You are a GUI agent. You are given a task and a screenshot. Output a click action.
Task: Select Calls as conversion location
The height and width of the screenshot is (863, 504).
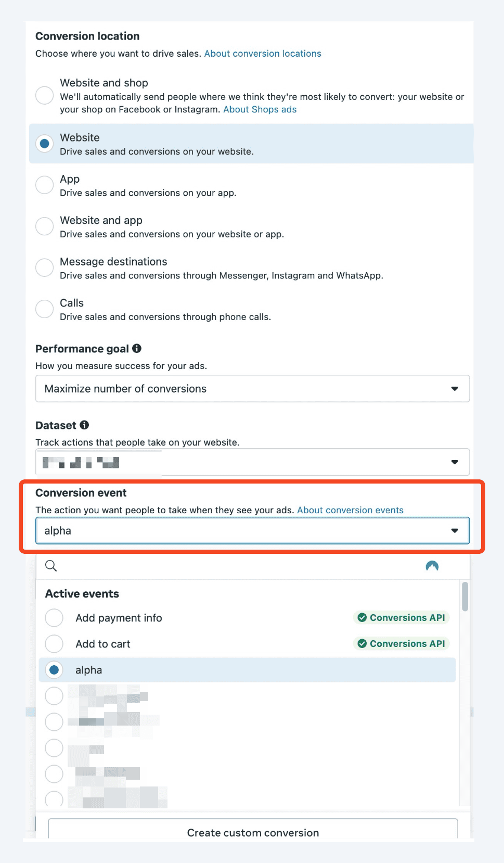[45, 309]
